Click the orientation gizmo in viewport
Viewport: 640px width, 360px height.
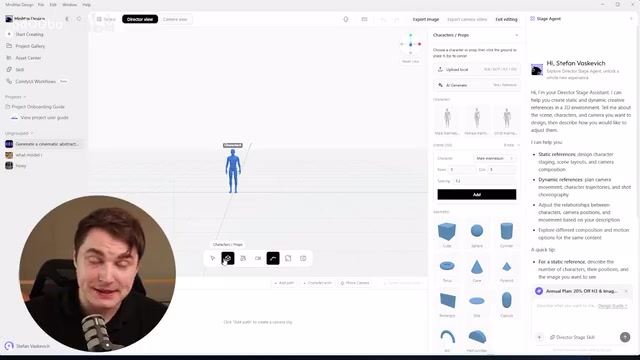[x=411, y=44]
